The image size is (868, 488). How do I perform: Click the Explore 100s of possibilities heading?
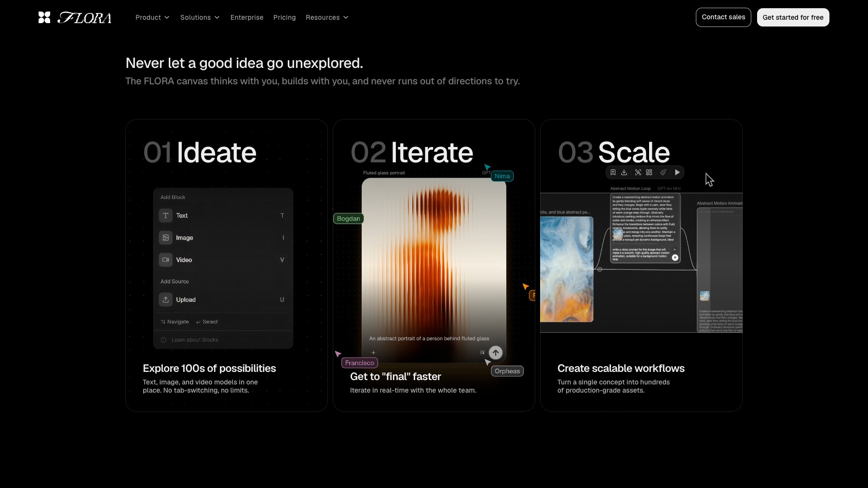point(209,369)
